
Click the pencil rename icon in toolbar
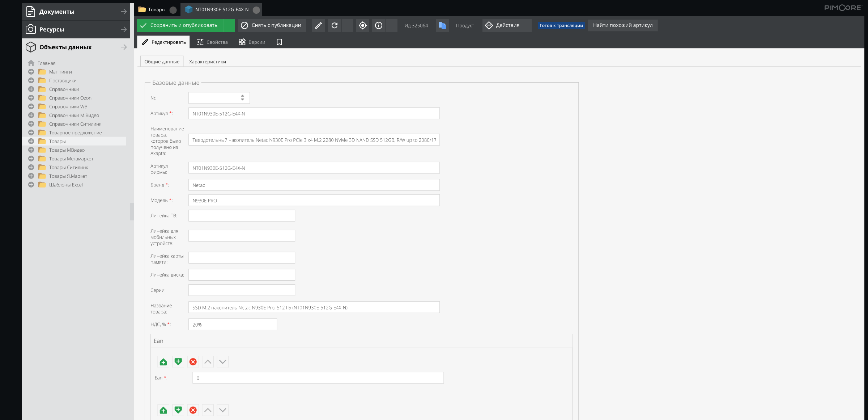(319, 25)
